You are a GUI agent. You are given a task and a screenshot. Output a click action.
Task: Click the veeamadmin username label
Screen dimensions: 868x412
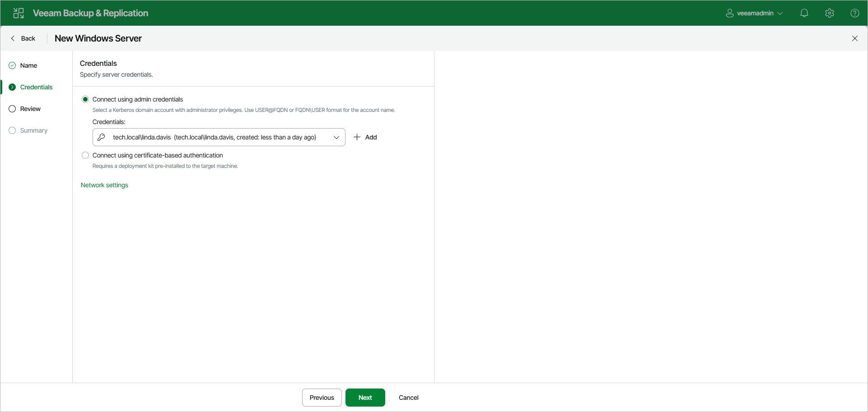pyautogui.click(x=755, y=13)
